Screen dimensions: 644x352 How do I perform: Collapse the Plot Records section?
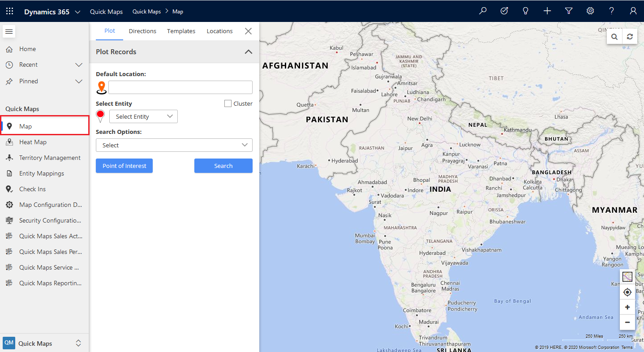[x=248, y=52]
